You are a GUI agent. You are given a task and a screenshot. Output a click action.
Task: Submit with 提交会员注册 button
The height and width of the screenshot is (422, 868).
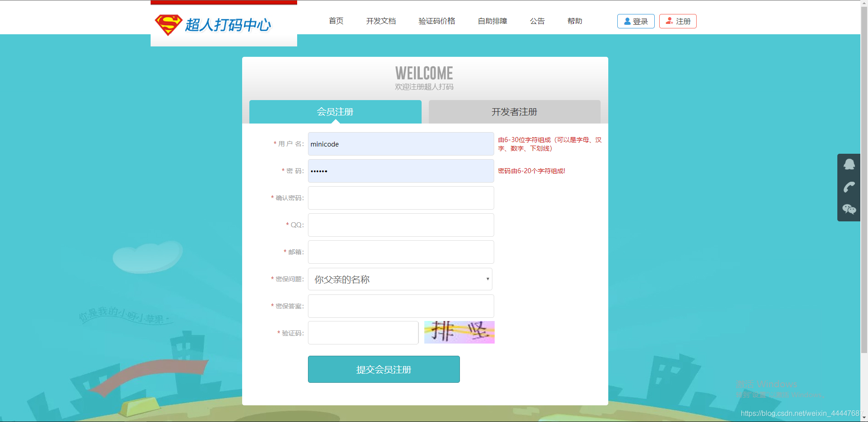pyautogui.click(x=384, y=369)
